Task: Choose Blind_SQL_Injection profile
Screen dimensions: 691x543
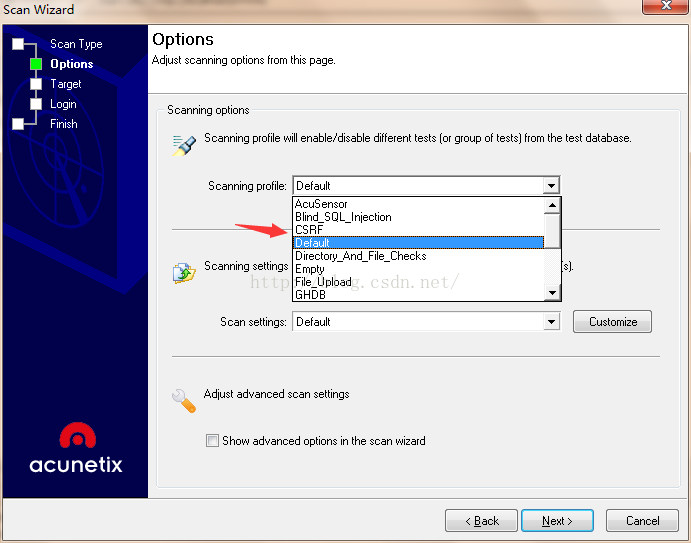Action: (x=419, y=217)
